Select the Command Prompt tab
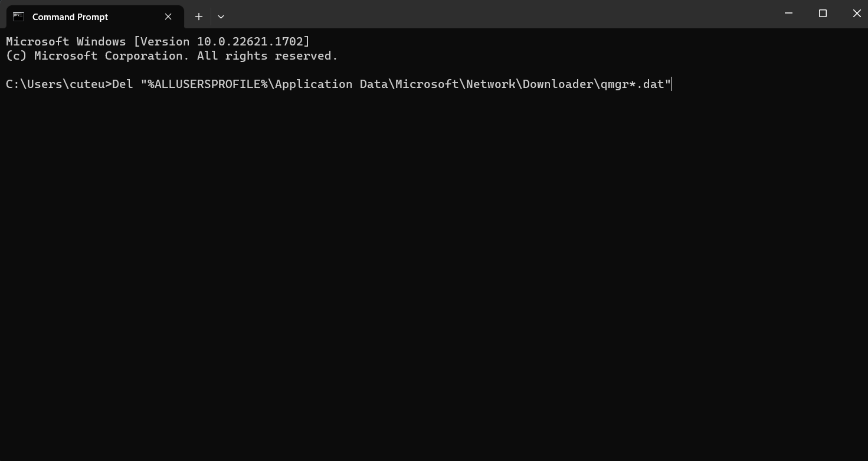Viewport: 868px width, 461px height. tap(71, 17)
